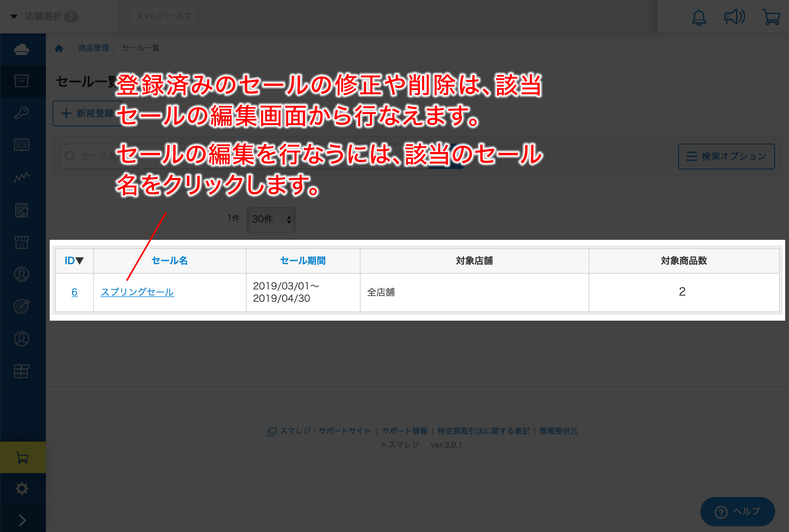Open 情報提供元 footer link
This screenshot has width=789, height=532.
[558, 431]
